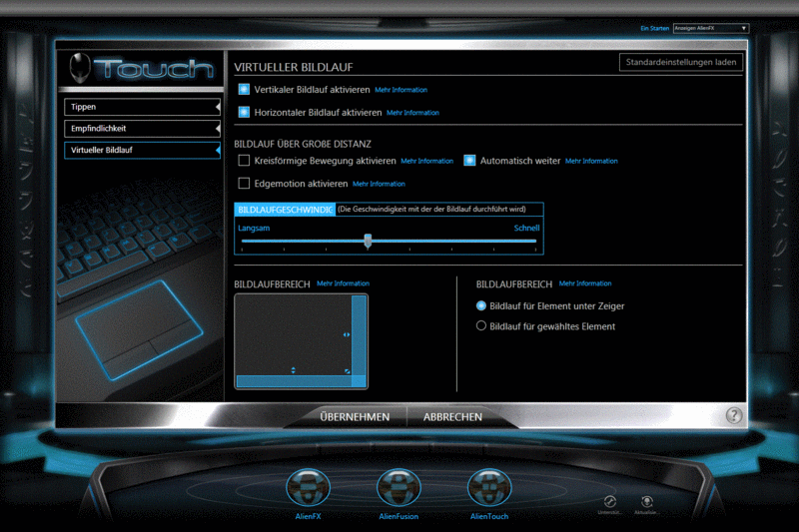
Task: Click the Abbrechen button
Action: pyautogui.click(x=452, y=417)
